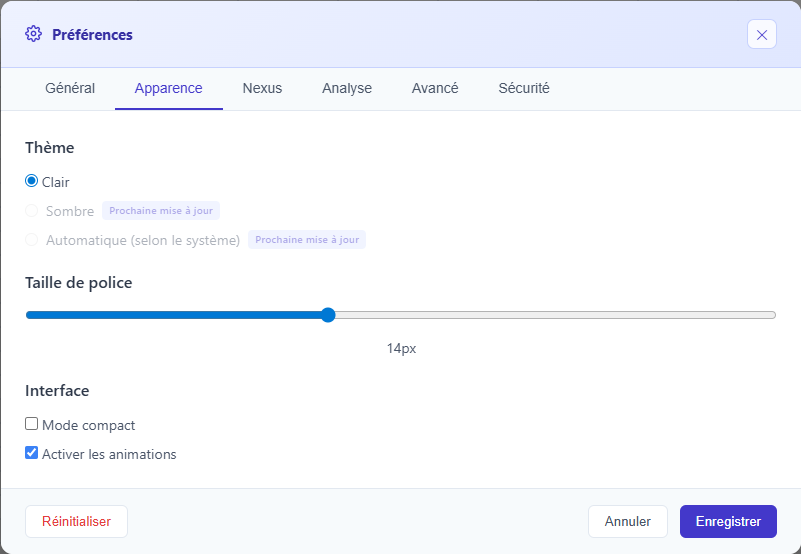Viewport: 801px width, 554px height.
Task: Select the Apparence tab
Action: pyautogui.click(x=168, y=88)
